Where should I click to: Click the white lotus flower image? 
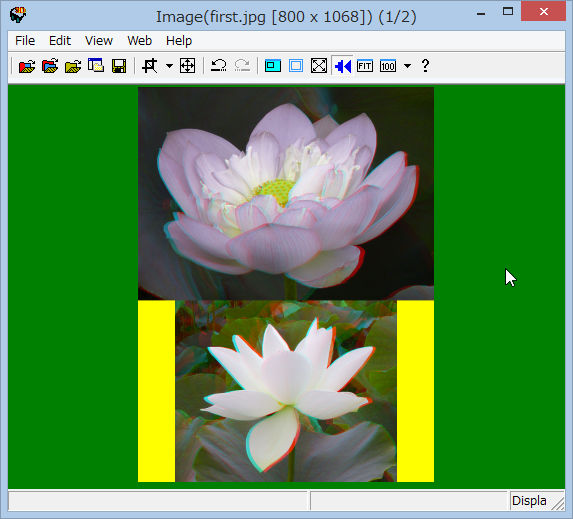(x=286, y=391)
